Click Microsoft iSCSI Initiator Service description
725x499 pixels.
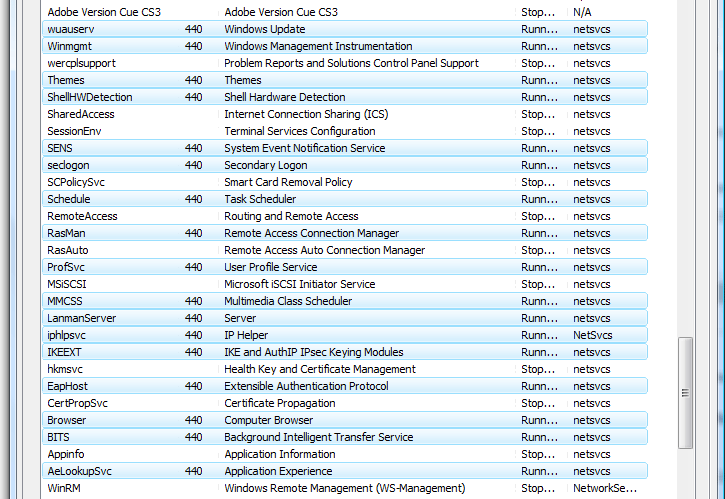click(x=300, y=284)
